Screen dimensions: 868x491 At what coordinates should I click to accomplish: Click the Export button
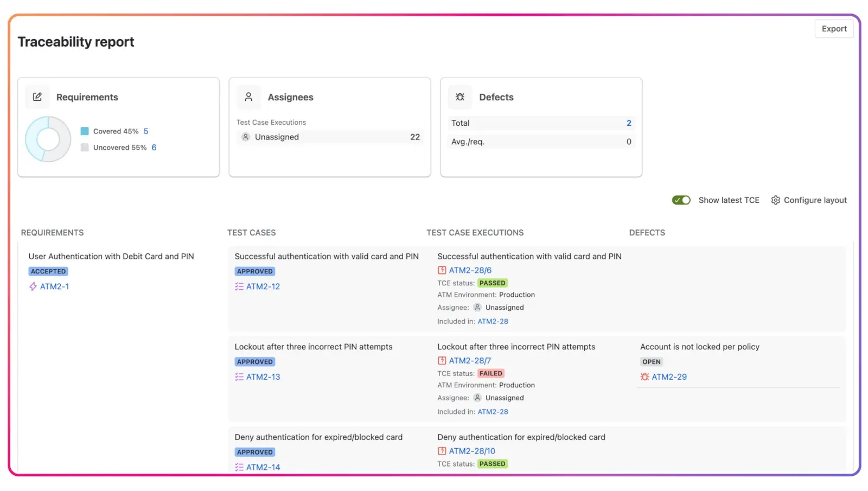pos(834,29)
